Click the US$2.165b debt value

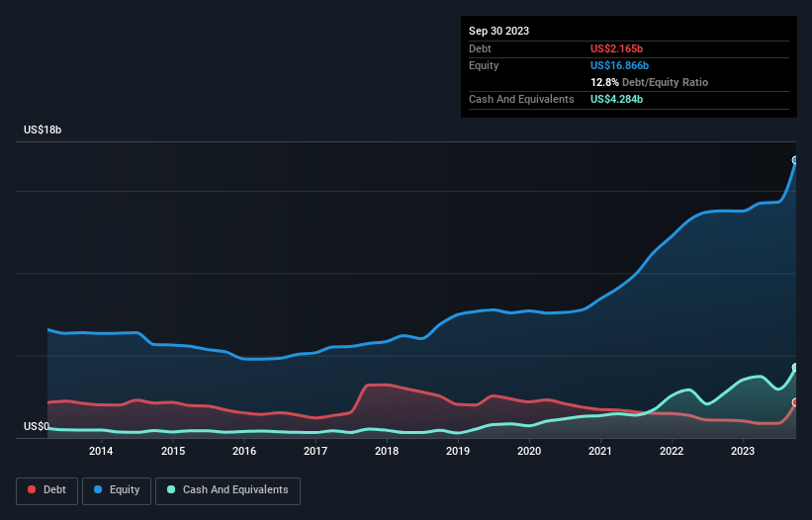point(616,48)
